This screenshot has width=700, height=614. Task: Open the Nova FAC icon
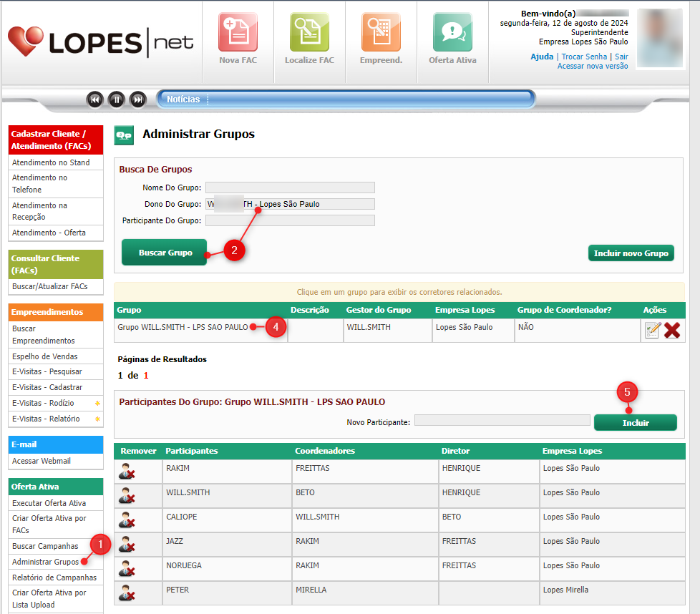(x=238, y=32)
